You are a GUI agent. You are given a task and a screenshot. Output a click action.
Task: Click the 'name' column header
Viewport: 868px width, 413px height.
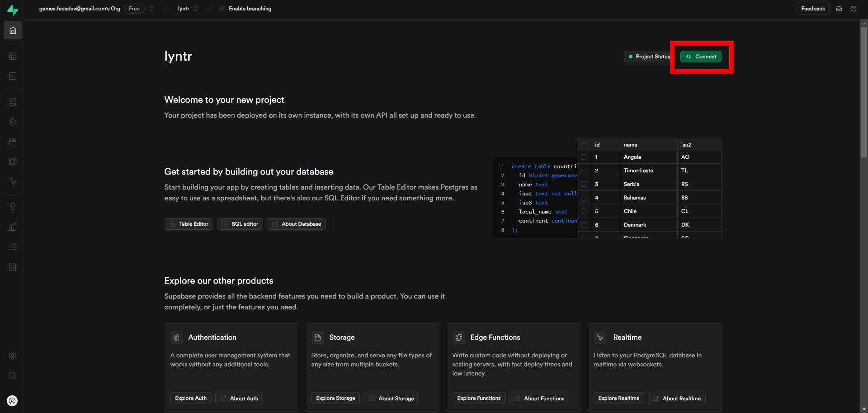pyautogui.click(x=648, y=145)
